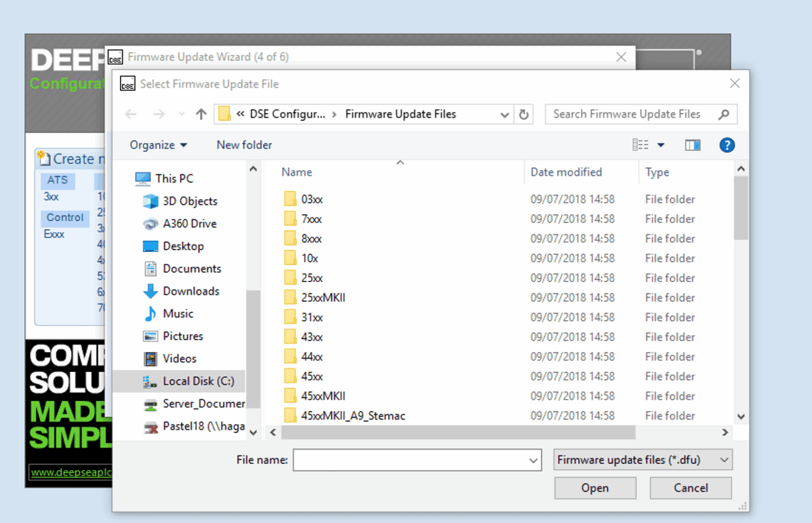Expand the address bar path dropdown
Viewport: 812px width, 523px height.
pyautogui.click(x=504, y=114)
